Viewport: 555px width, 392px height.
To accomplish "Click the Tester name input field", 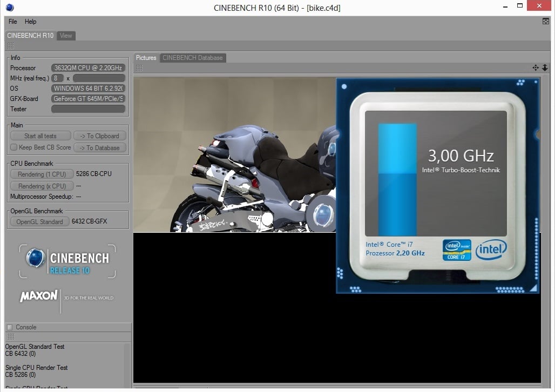I will 89,109.
